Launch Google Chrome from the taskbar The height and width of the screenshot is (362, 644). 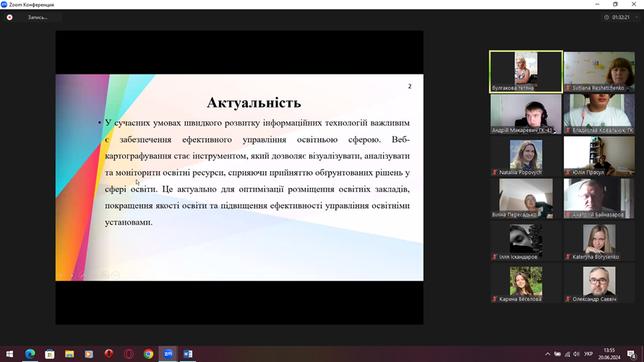pyautogui.click(x=148, y=354)
